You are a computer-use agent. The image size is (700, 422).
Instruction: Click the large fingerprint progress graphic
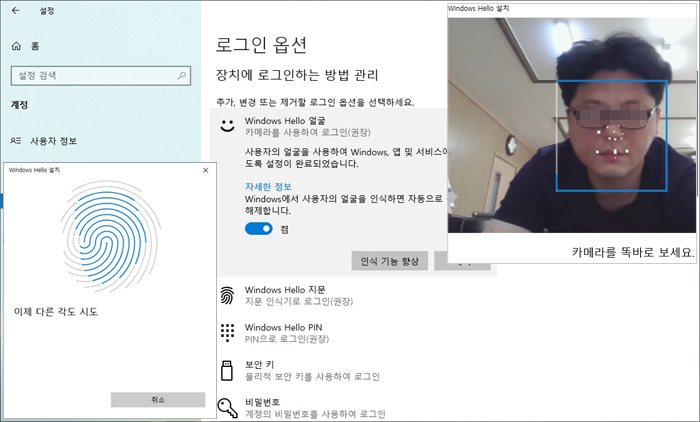(x=110, y=236)
